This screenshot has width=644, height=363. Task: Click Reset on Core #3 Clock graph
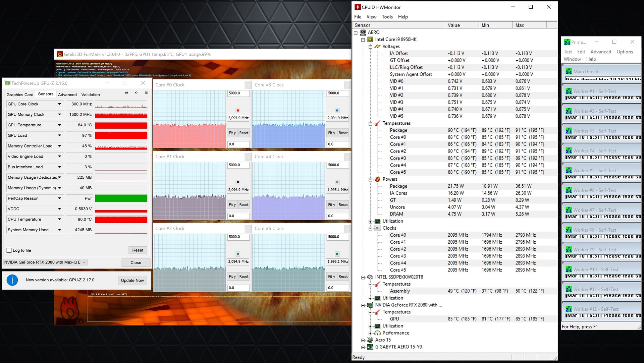tap(343, 133)
